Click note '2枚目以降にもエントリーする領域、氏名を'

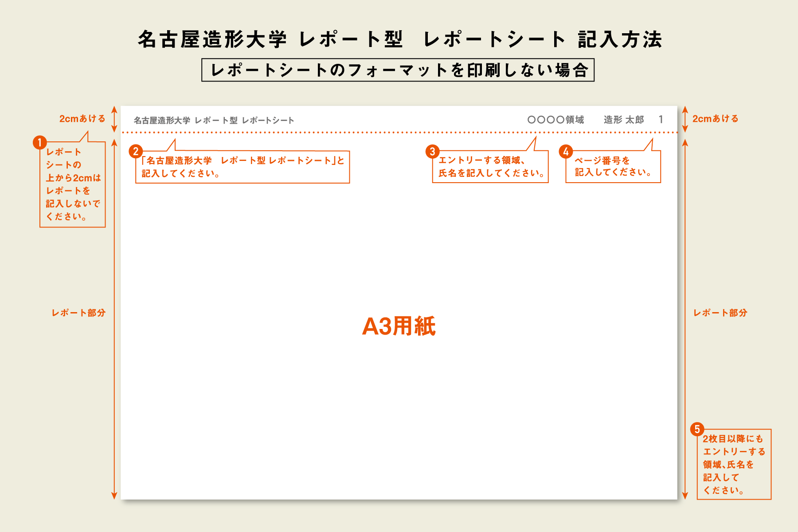pos(734,464)
